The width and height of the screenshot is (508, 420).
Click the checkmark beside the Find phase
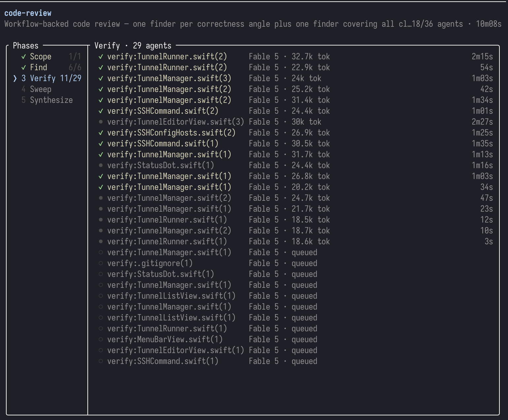click(23, 68)
